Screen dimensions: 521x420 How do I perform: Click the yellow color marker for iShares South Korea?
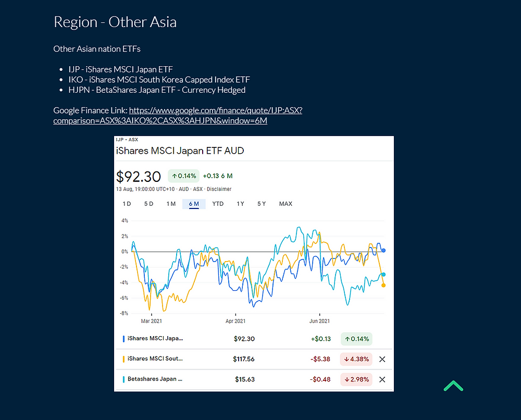[x=123, y=359]
